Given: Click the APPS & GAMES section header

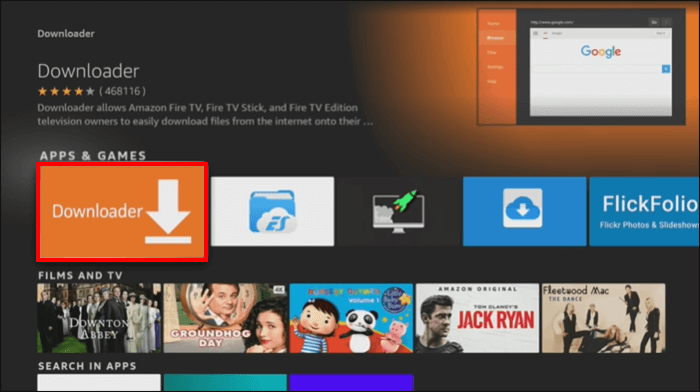Looking at the screenshot, I should (93, 155).
